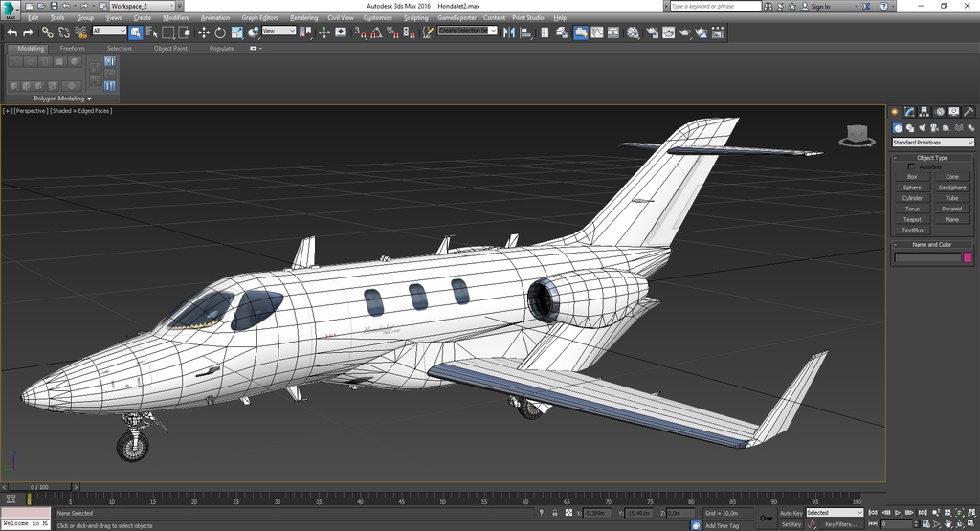The width and height of the screenshot is (980, 531).
Task: Switch to the Freeform ribbon tab
Action: [72, 48]
